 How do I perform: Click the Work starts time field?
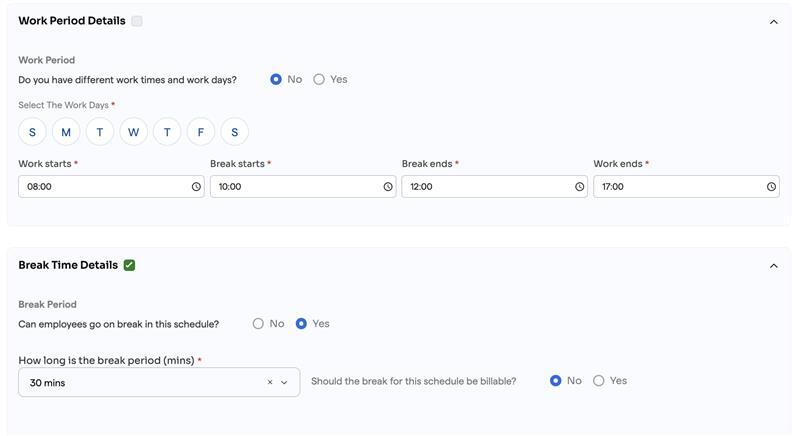point(100,187)
